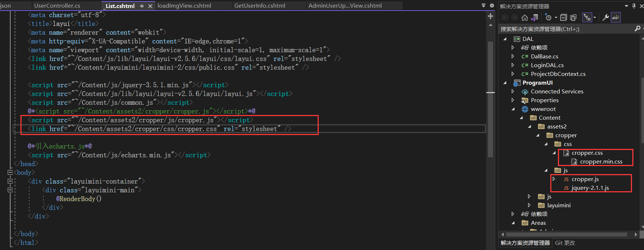Image resolution: width=644 pixels, height=250 pixels.
Task: Collapse the body element code fold
Action: 10,173
